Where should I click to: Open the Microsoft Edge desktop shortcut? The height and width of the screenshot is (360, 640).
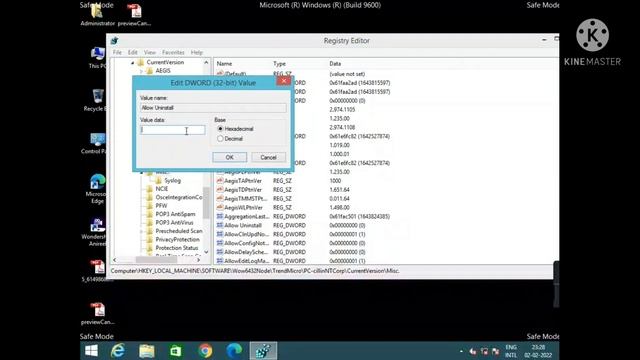point(98,182)
